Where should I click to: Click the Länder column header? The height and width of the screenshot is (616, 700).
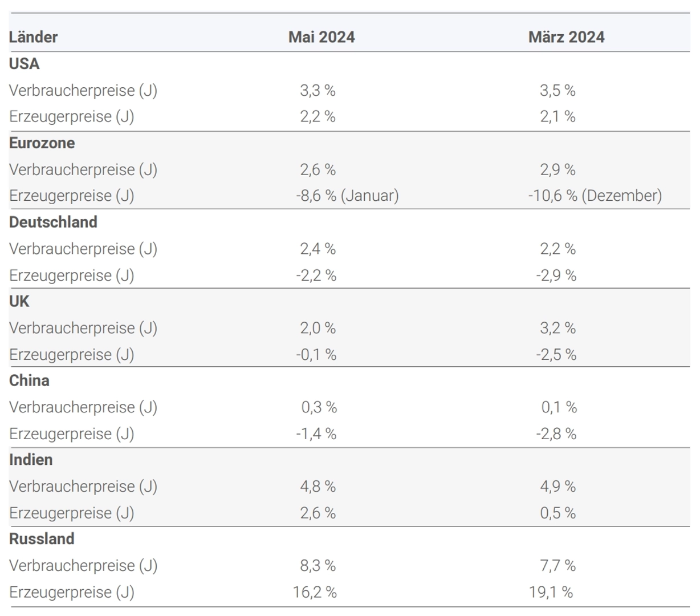(34, 37)
